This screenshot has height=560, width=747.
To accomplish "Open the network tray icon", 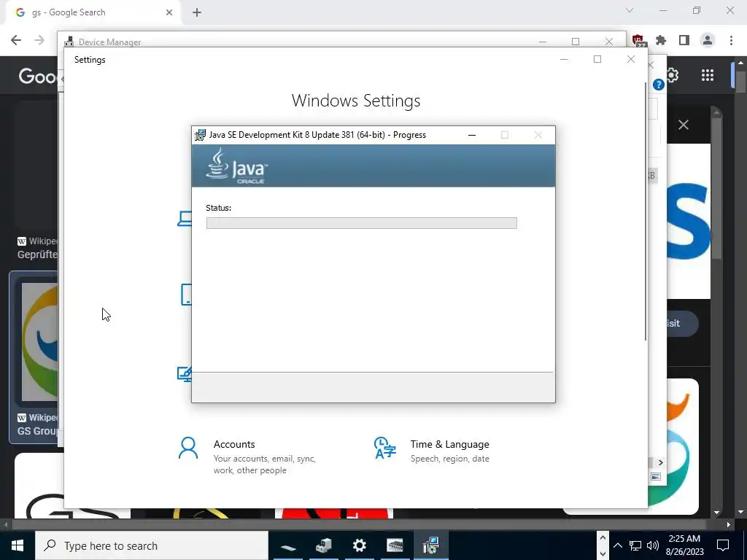I will (x=635, y=545).
